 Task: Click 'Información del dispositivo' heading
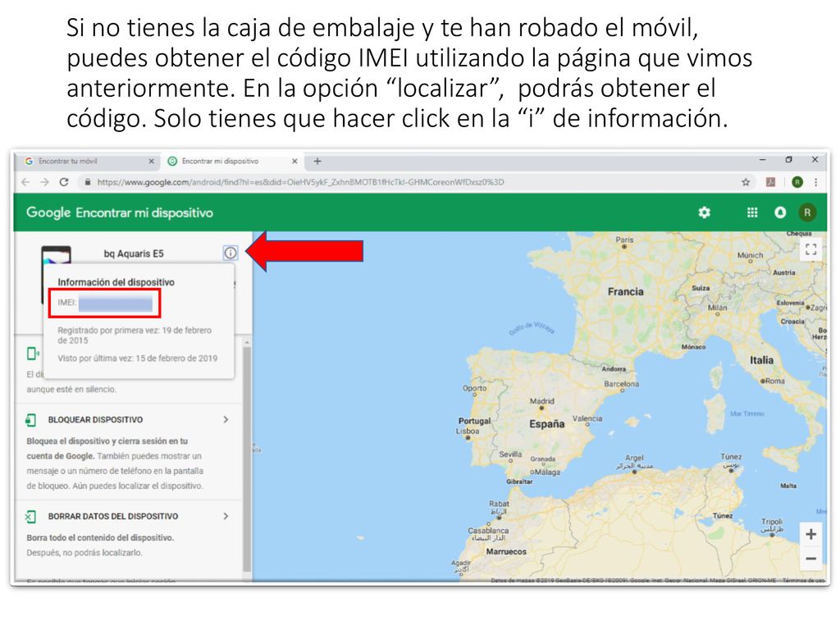(116, 282)
